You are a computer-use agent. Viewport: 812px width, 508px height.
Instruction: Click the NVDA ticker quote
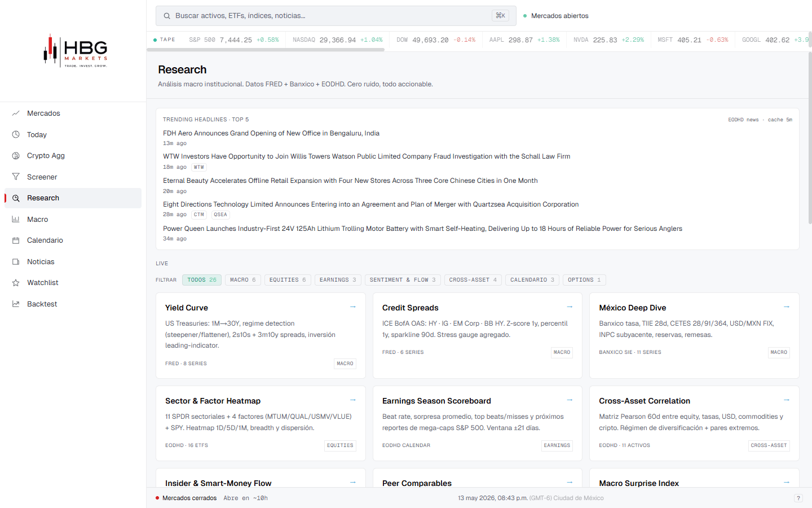pyautogui.click(x=608, y=40)
